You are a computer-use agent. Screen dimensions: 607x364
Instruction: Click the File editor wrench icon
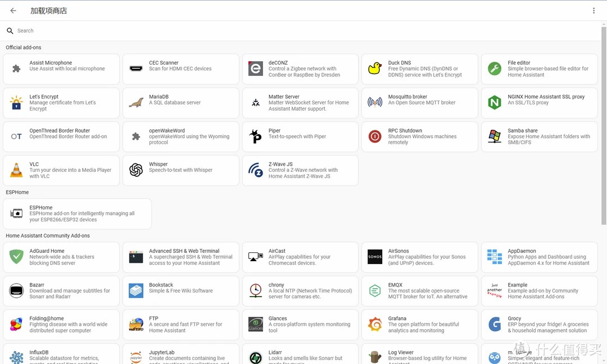coord(495,69)
